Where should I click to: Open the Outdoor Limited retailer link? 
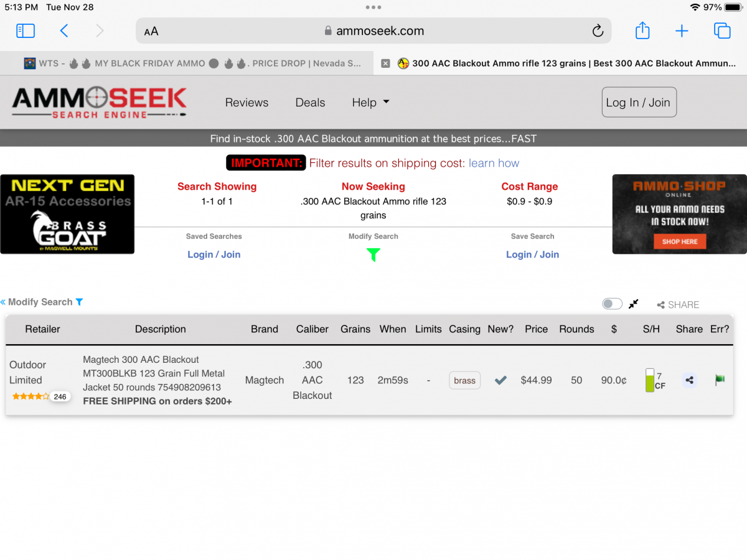27,372
